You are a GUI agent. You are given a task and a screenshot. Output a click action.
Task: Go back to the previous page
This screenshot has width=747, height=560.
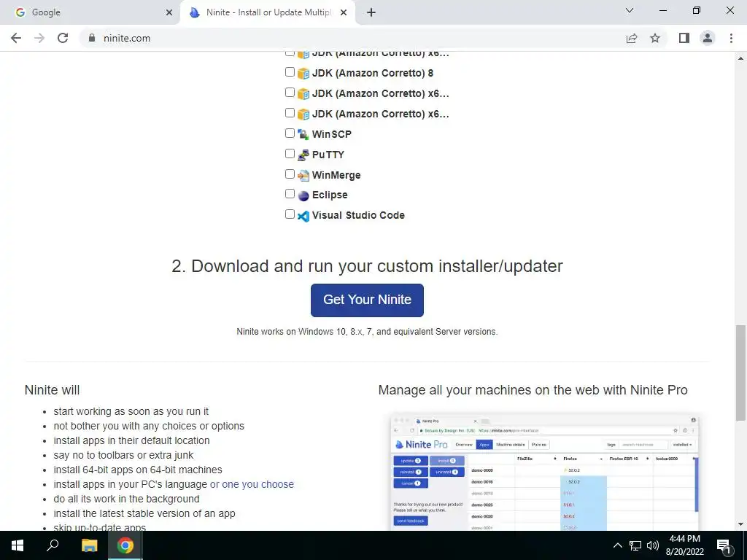[16, 38]
